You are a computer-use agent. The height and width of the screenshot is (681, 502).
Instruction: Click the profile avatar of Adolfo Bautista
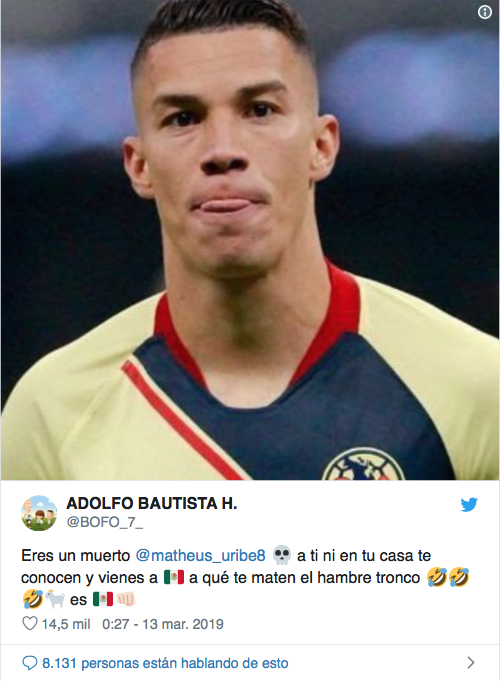pos(39,513)
